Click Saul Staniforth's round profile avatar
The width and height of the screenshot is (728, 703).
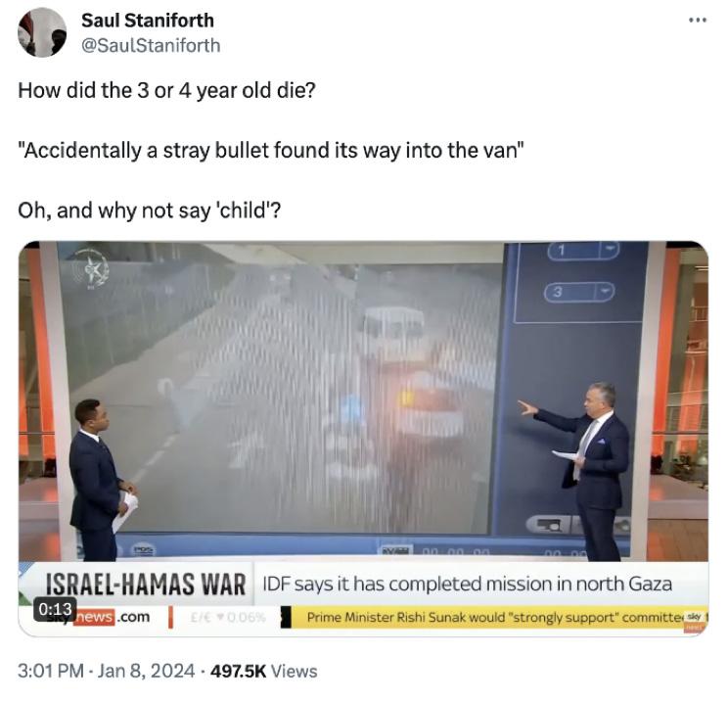pos(42,32)
